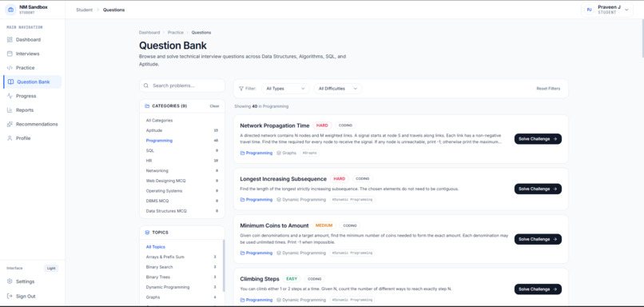Image resolution: width=644 pixels, height=307 pixels.
Task: Solve Challenge for Network Propagation Time
Action: 538,139
